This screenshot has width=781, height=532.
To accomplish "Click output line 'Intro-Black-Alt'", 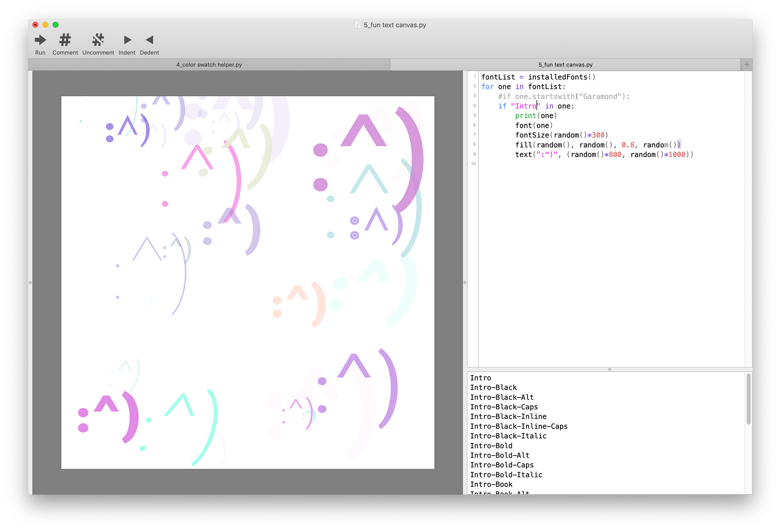I will click(x=502, y=397).
